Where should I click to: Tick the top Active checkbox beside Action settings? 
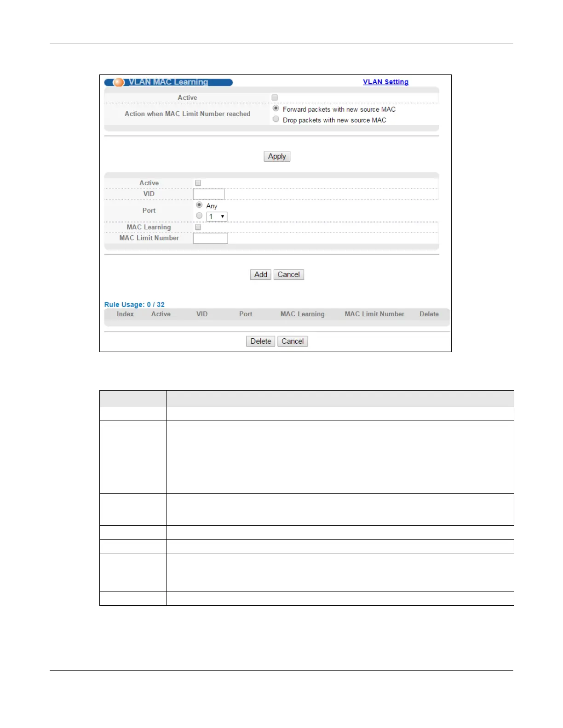(x=275, y=97)
